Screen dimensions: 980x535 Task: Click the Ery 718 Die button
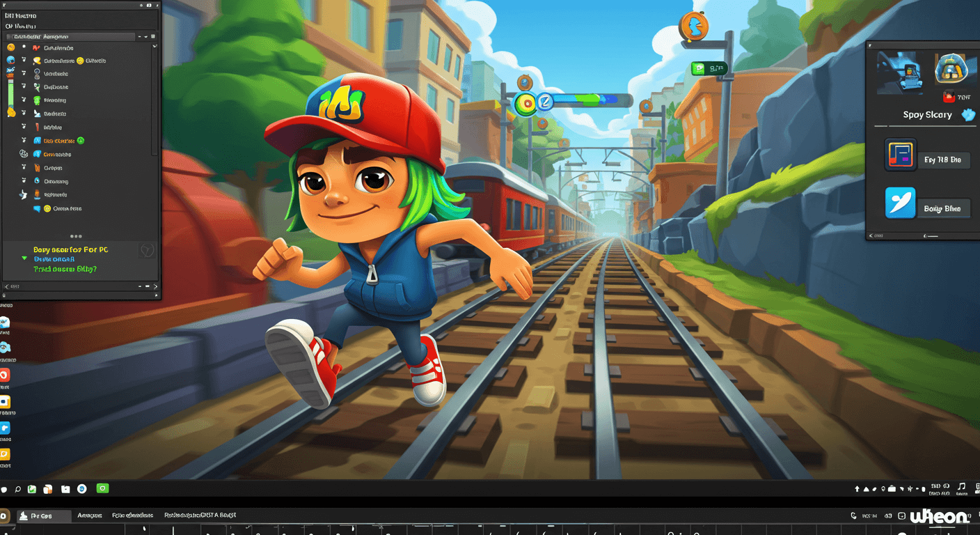point(942,160)
